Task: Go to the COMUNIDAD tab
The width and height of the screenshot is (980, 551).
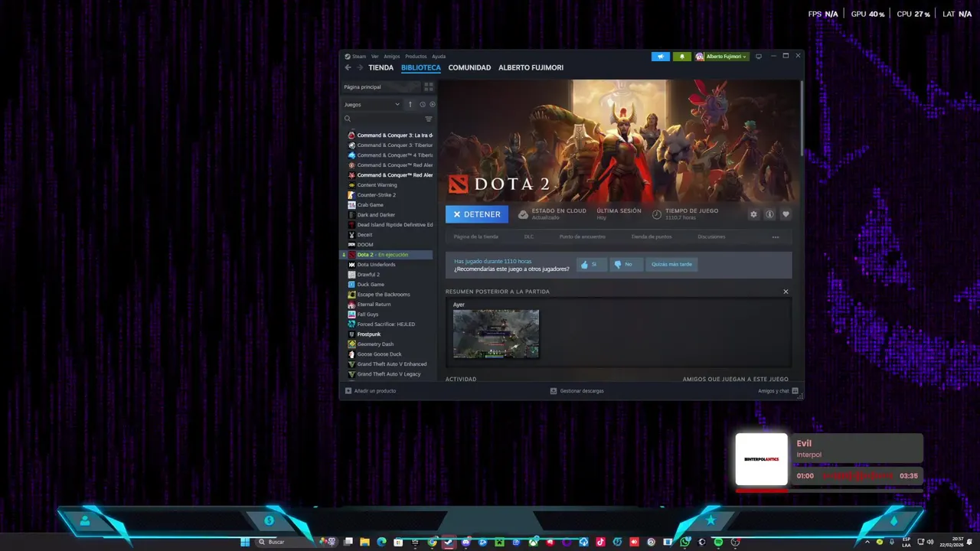Action: click(469, 67)
